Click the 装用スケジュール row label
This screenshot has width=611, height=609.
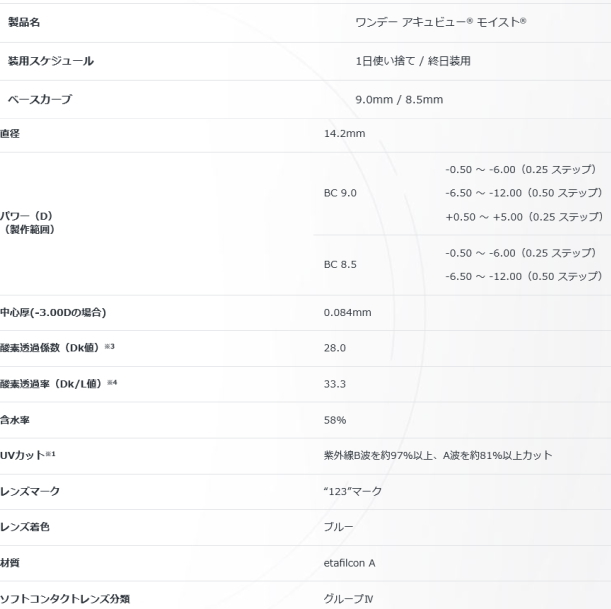click(x=58, y=61)
